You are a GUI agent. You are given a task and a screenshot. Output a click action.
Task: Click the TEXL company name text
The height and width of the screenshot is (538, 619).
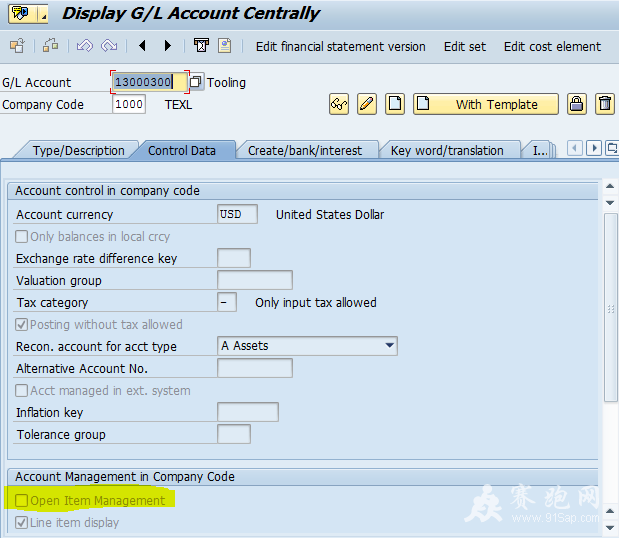tap(178, 105)
